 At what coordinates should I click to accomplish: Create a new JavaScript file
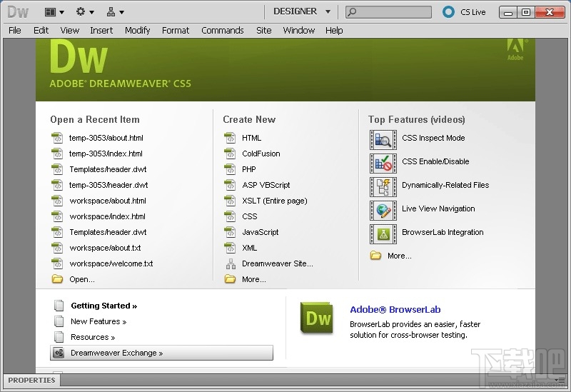[261, 232]
